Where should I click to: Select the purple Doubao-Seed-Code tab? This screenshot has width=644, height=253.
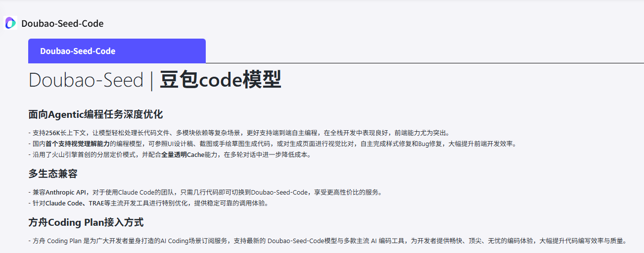pyautogui.click(x=117, y=51)
